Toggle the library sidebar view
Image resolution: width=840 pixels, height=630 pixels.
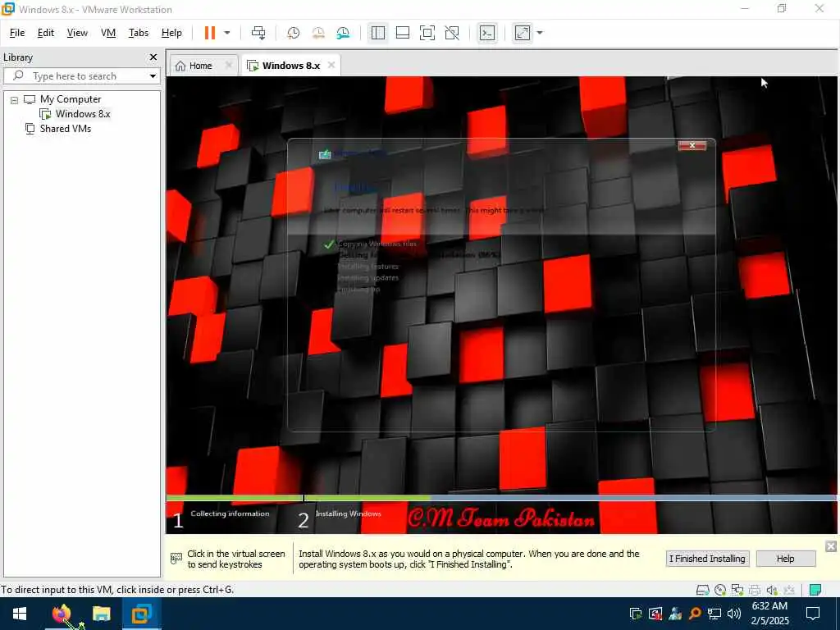[x=377, y=33]
